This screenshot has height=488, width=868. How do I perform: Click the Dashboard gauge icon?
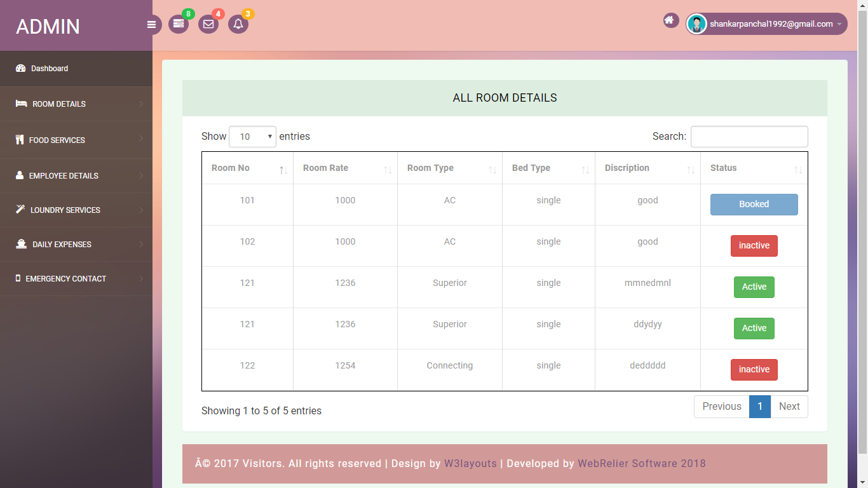(x=20, y=69)
